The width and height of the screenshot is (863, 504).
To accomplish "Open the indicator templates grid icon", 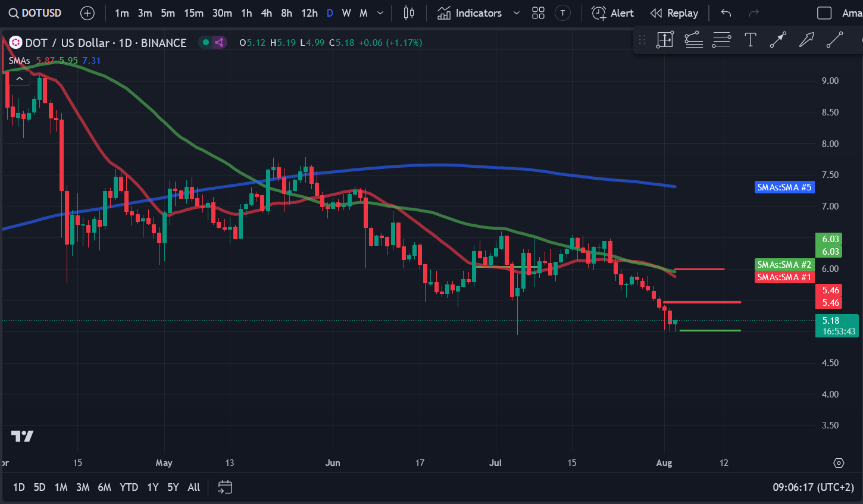I will [x=539, y=13].
